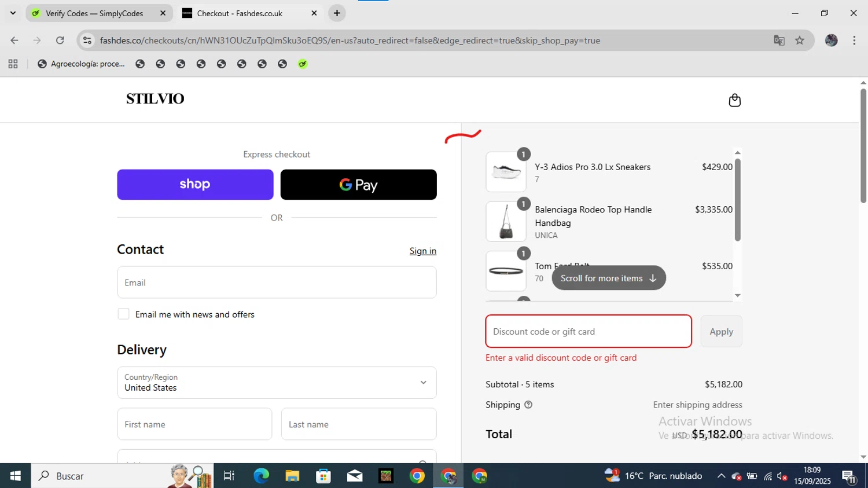Bookmark this page with the star icon

pyautogui.click(x=800, y=41)
